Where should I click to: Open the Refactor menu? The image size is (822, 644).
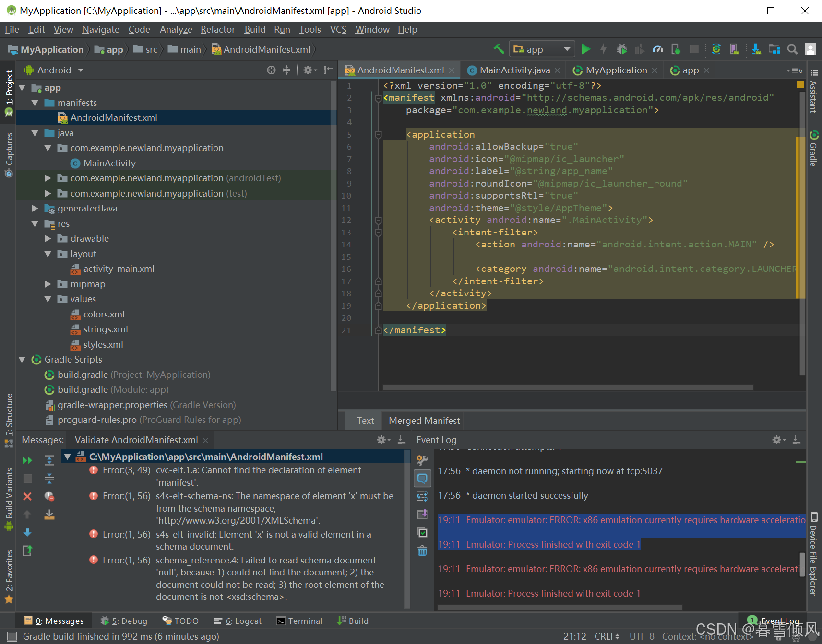[x=217, y=29]
